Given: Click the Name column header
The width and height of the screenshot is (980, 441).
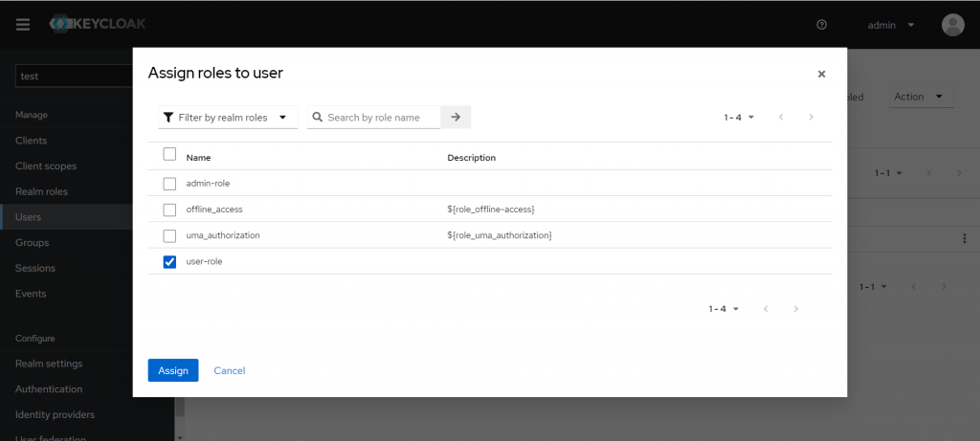Looking at the screenshot, I should tap(199, 158).
